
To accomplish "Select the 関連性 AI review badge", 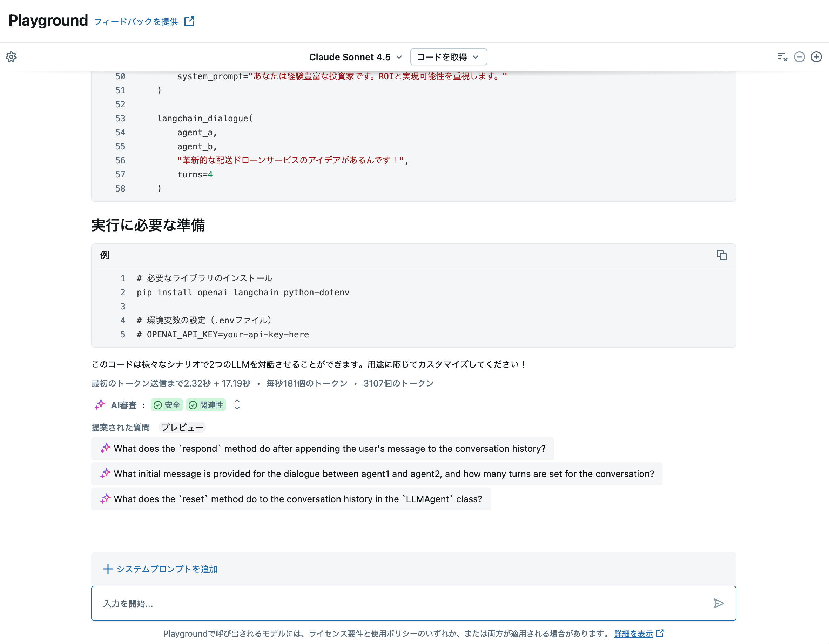I will click(x=205, y=405).
